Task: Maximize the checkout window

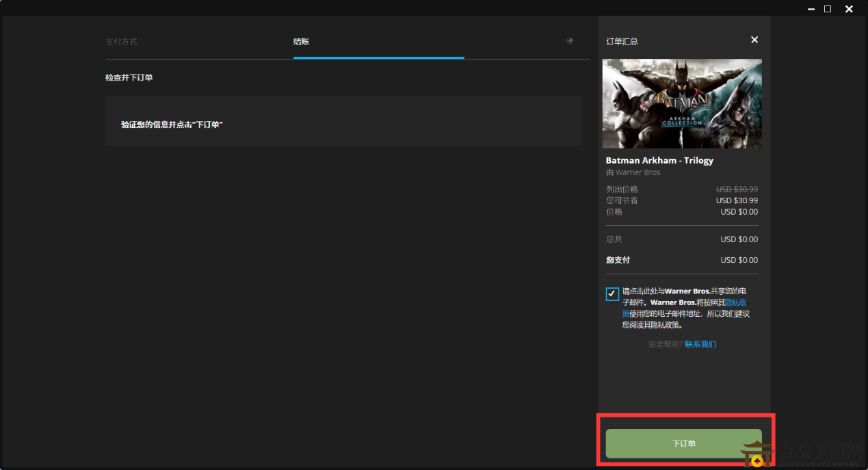Action: [x=828, y=9]
